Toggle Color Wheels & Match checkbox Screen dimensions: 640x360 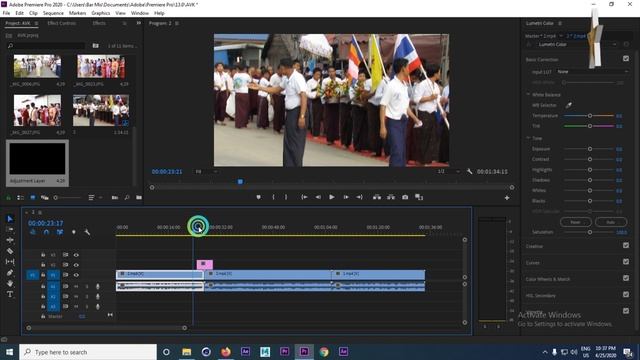tap(626, 278)
